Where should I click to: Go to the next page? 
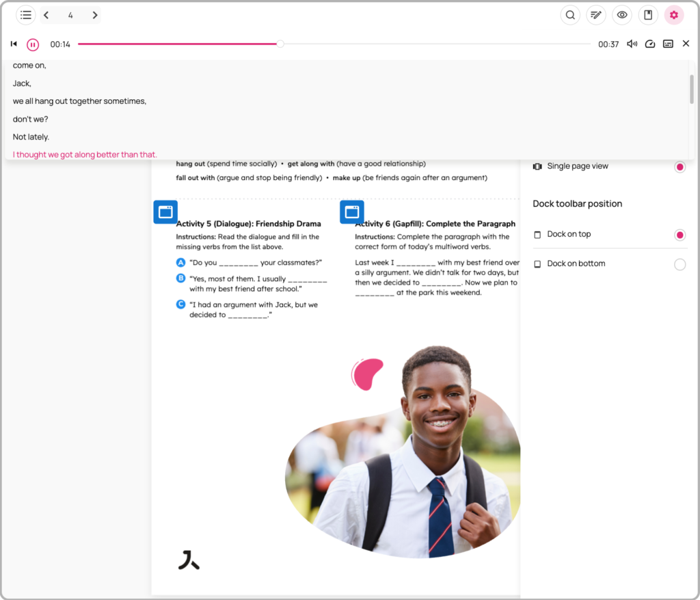click(94, 15)
